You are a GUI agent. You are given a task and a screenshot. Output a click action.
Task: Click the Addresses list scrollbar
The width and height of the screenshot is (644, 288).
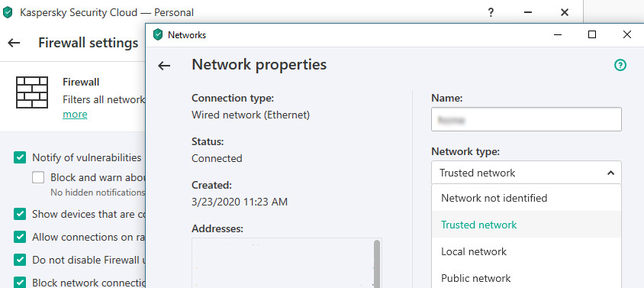(377, 264)
